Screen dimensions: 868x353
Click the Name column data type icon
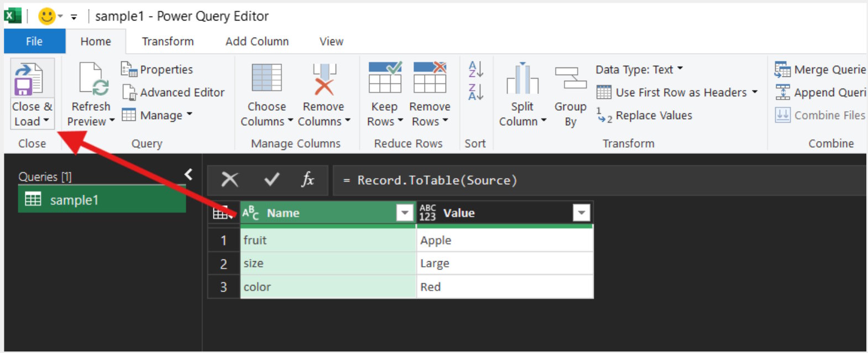250,212
